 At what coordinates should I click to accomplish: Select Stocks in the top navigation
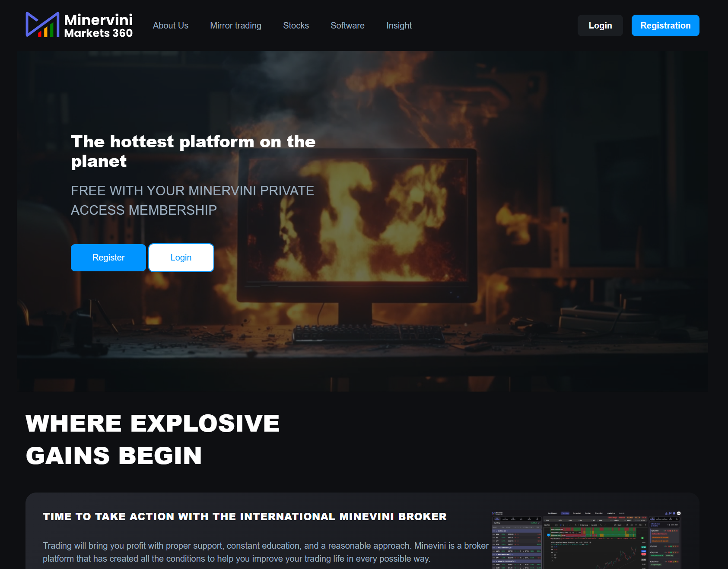[x=296, y=25]
